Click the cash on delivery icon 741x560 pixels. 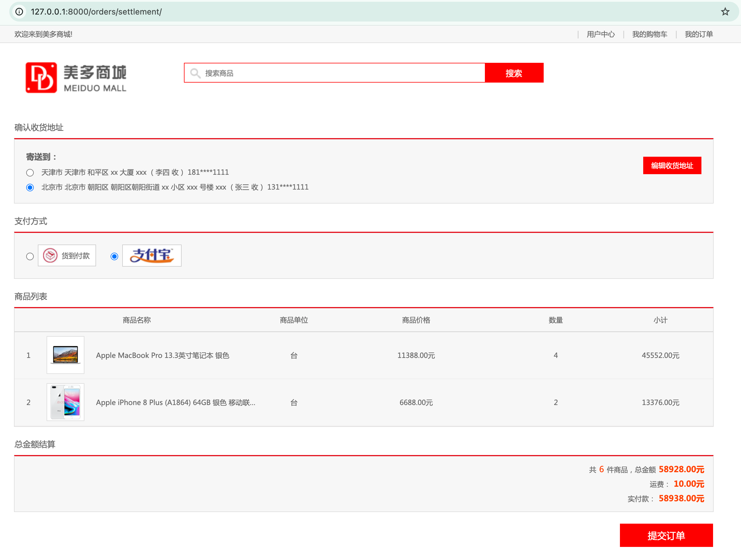click(50, 256)
